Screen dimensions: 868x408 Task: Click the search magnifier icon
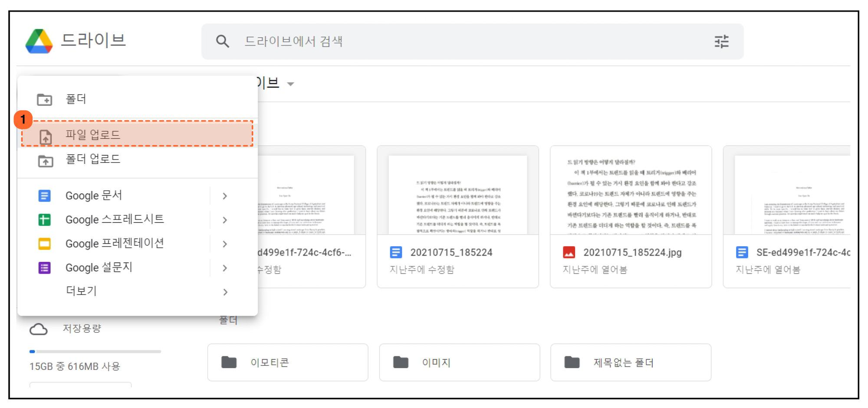(x=222, y=41)
